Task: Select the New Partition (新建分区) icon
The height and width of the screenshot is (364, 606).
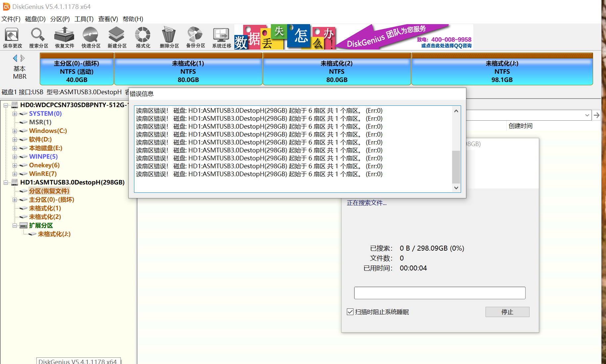Action: pos(117,37)
